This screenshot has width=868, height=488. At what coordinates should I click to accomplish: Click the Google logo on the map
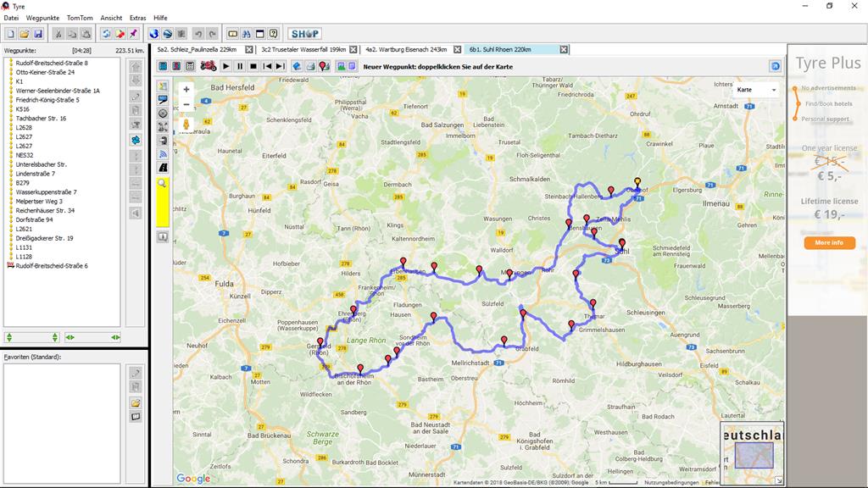pos(193,478)
